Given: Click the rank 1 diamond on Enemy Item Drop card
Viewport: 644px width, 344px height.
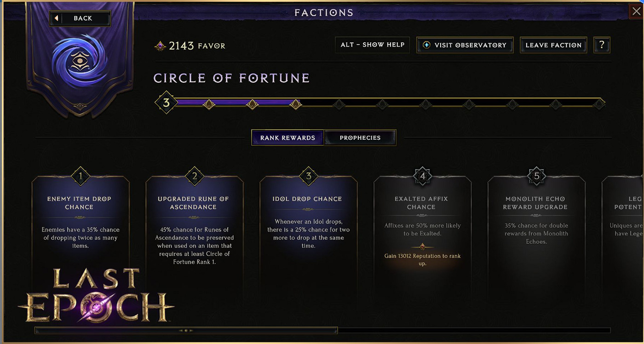Looking at the screenshot, I should tap(80, 176).
